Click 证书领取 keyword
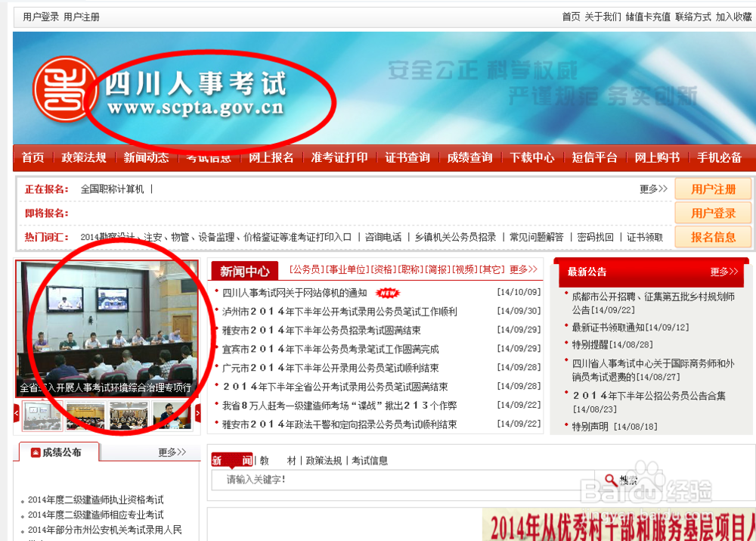This screenshot has width=756, height=541. click(645, 237)
